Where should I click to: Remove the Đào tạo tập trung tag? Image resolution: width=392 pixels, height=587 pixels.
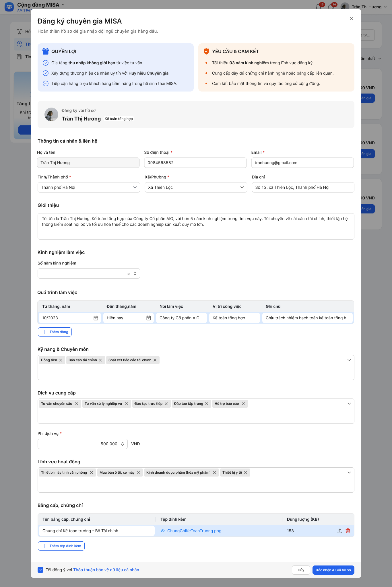tap(207, 404)
